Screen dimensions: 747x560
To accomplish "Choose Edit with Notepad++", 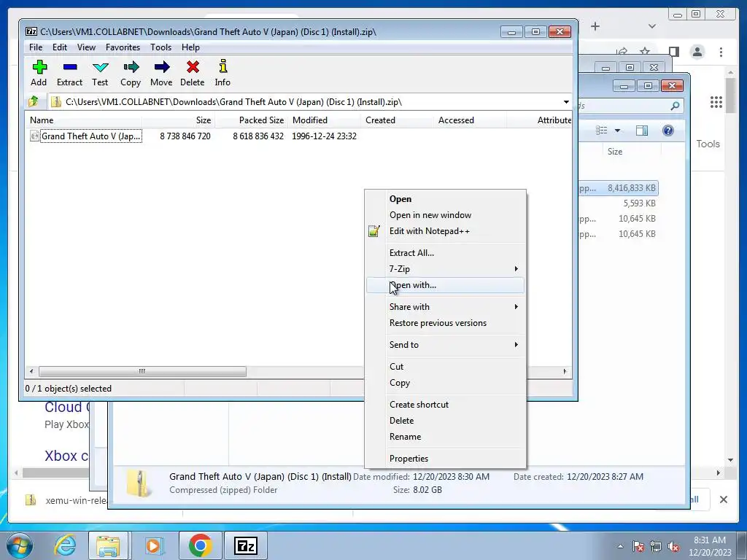I will pyautogui.click(x=445, y=231).
